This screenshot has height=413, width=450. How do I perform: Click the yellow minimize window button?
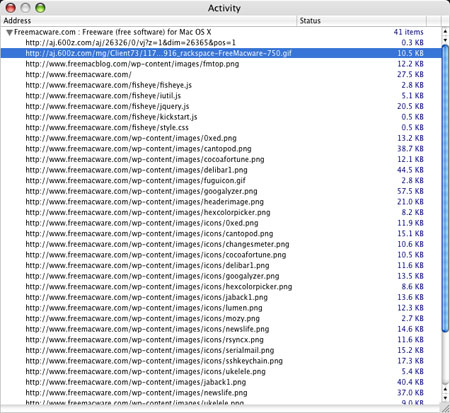[26, 8]
